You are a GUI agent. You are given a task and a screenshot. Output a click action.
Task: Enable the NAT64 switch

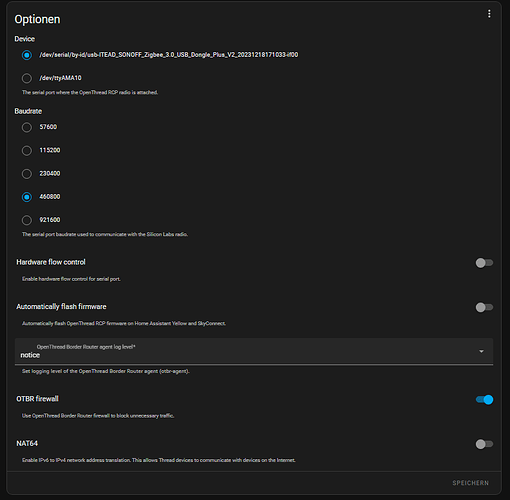[484, 444]
